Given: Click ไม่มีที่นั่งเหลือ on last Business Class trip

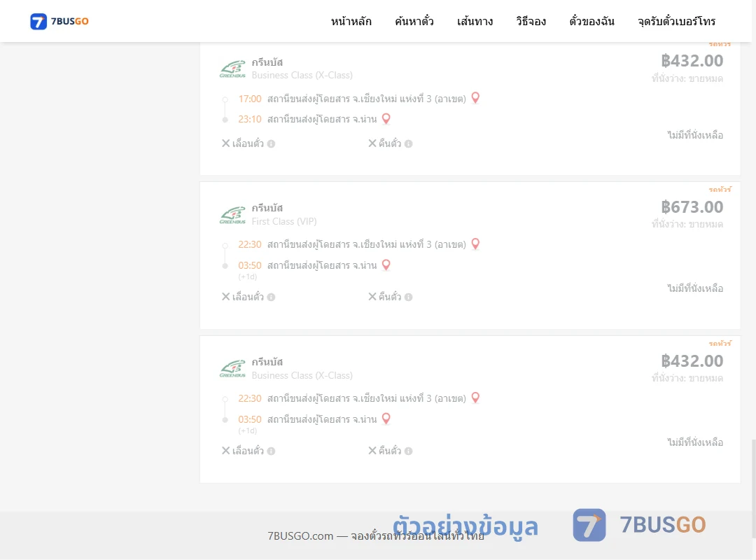Looking at the screenshot, I should tap(695, 442).
